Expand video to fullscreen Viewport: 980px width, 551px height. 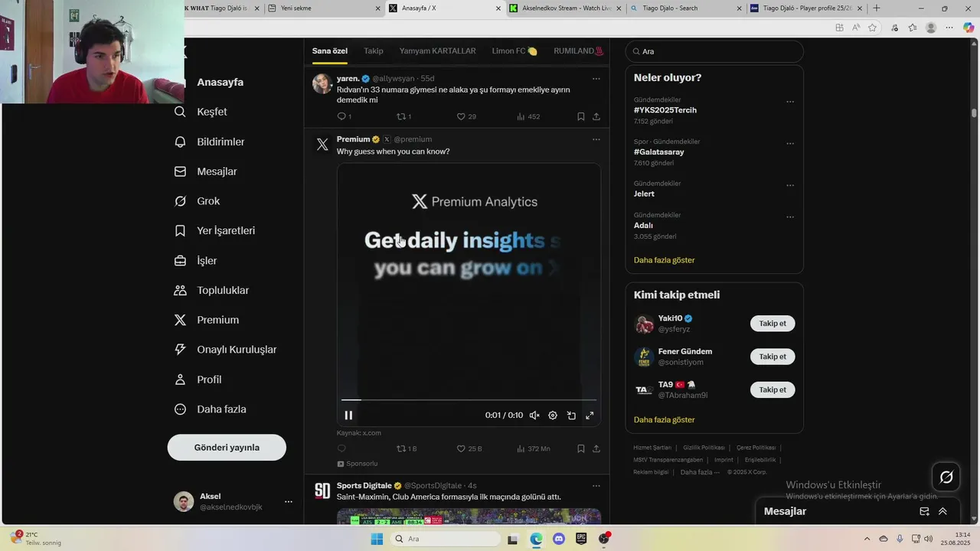click(x=590, y=416)
